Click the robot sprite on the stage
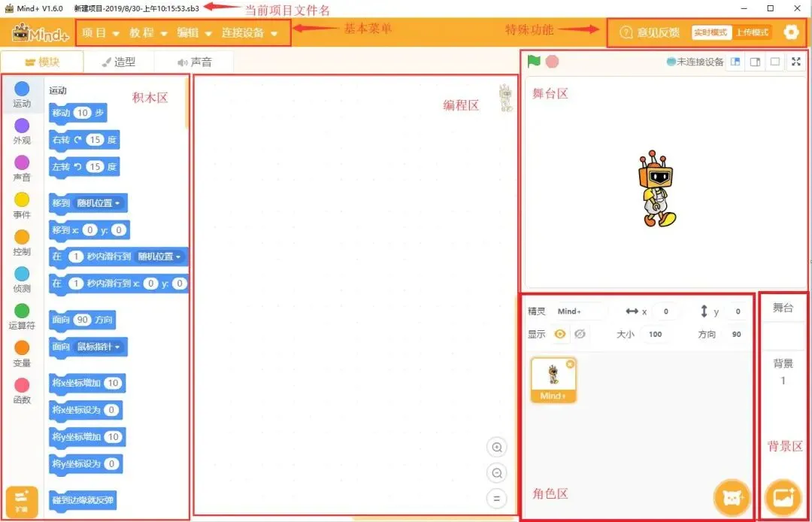This screenshot has width=812, height=522. click(656, 189)
